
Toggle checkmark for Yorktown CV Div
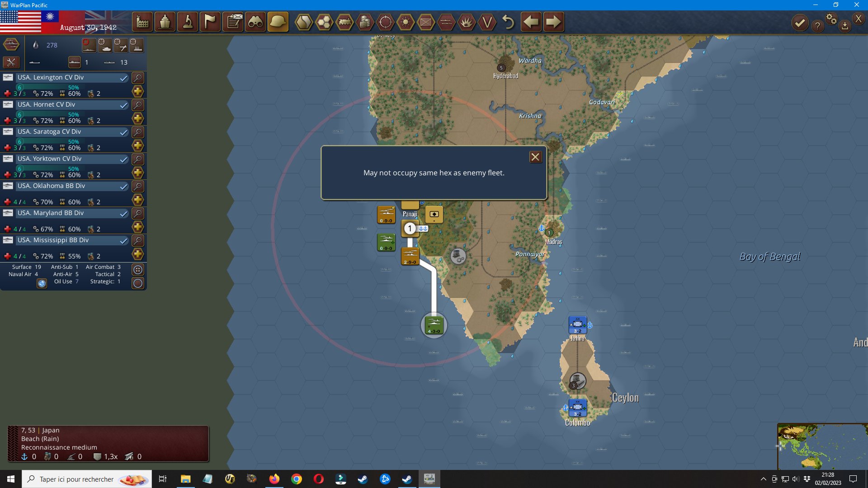[x=123, y=160]
